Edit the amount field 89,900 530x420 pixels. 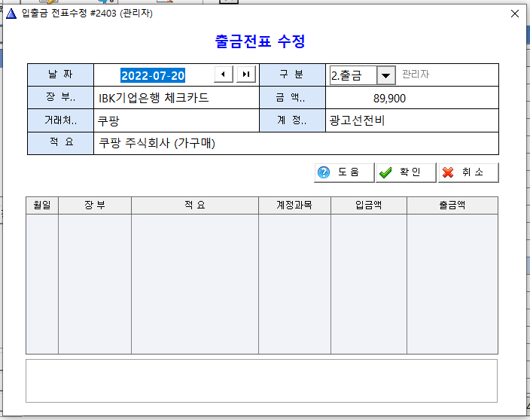(x=412, y=98)
